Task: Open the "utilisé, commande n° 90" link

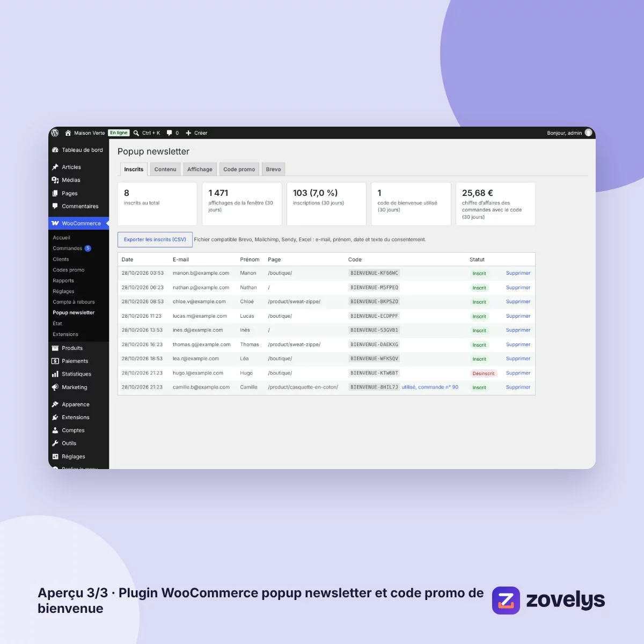Action: point(430,387)
